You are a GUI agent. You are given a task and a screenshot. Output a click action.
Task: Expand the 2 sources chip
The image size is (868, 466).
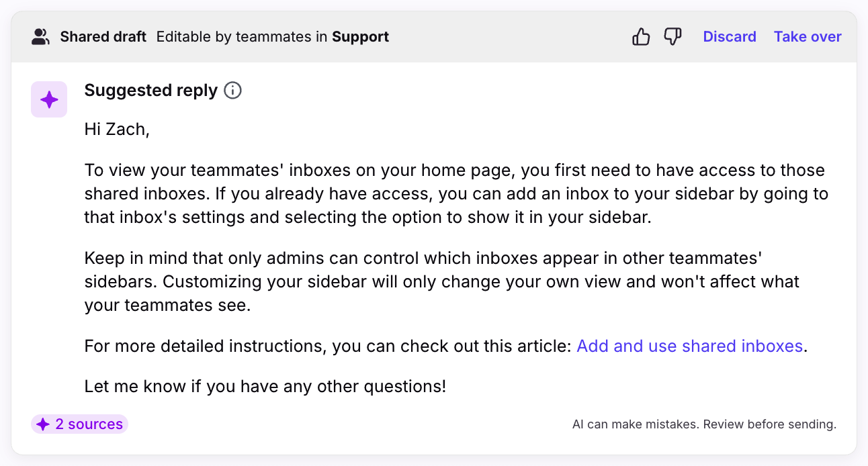coord(79,424)
